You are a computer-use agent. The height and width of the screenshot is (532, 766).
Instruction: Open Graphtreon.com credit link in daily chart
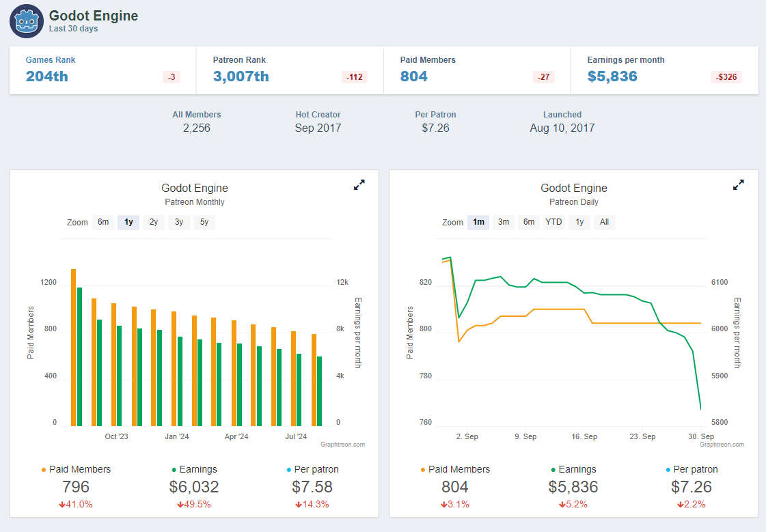tap(722, 445)
